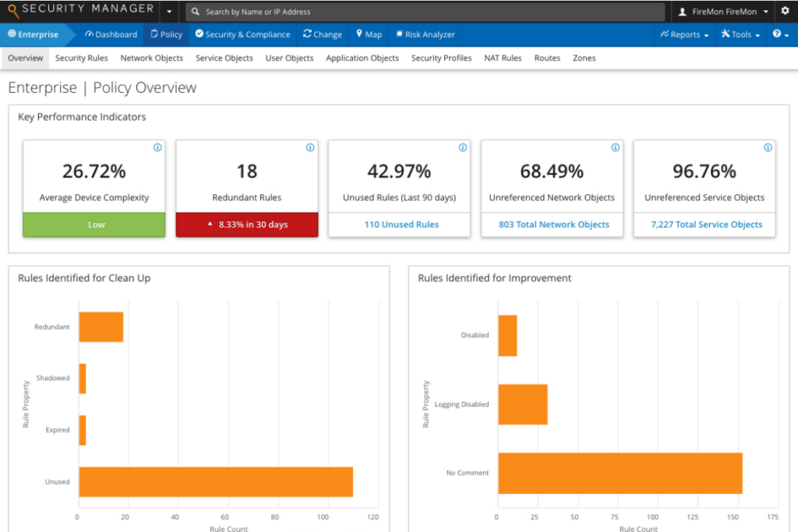The width and height of the screenshot is (798, 532).
Task: Expand the Reports dropdown
Action: pyautogui.click(x=683, y=34)
